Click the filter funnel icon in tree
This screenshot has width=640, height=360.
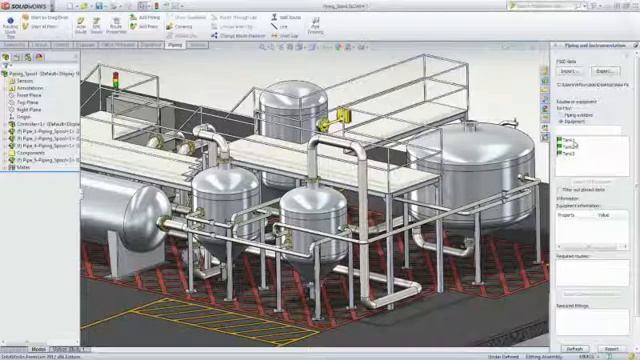click(x=5, y=66)
